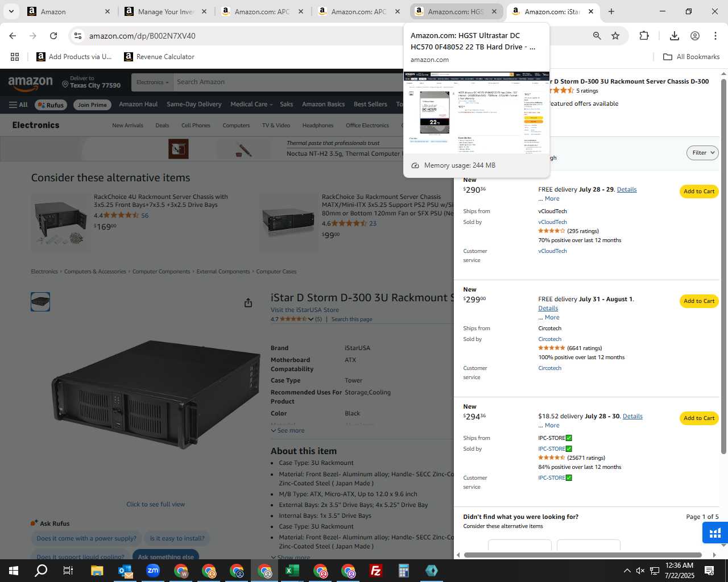Screen dimensions: 728x582
Task: Click the Search Amazon input field
Action: tap(287, 82)
